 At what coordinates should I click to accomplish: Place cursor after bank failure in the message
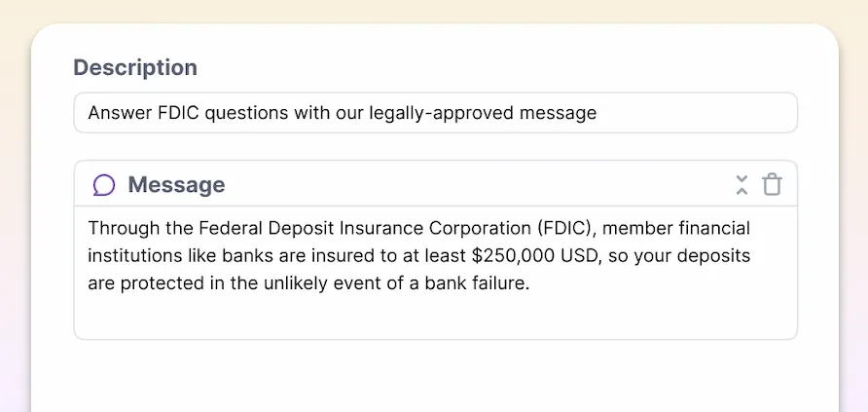click(530, 283)
